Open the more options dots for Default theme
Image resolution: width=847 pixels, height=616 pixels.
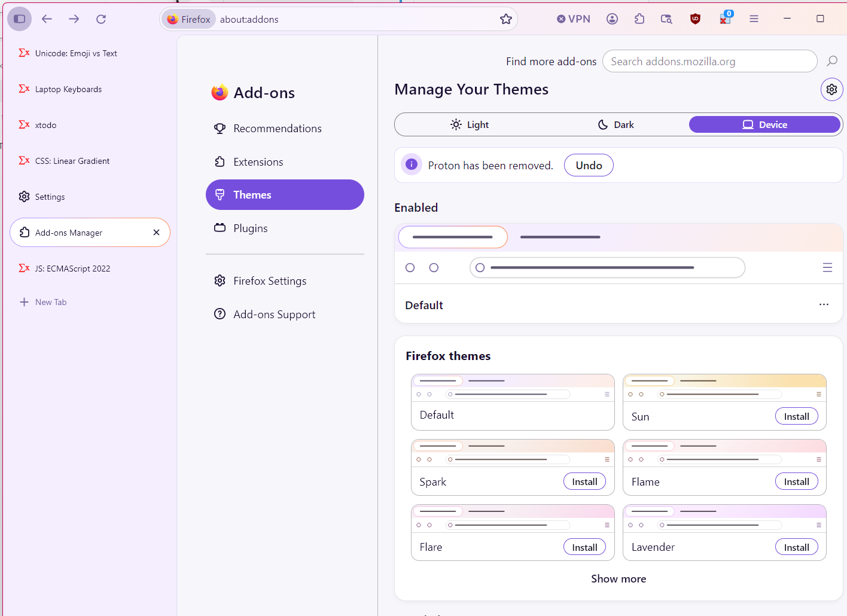824,304
